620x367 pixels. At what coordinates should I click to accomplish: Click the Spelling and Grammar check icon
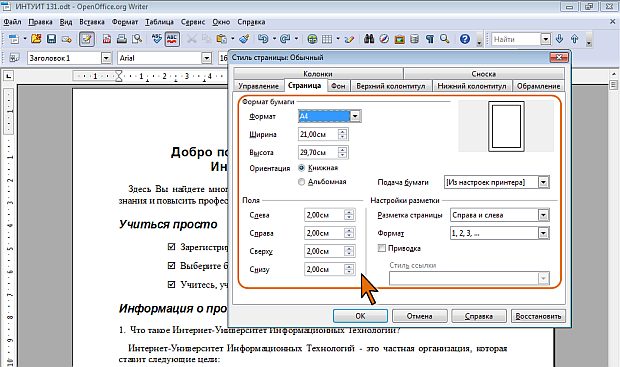pos(157,39)
